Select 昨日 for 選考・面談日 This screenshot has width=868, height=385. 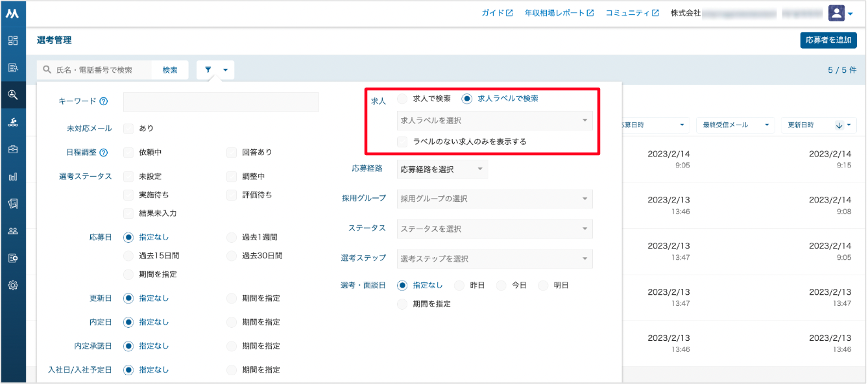(x=459, y=285)
